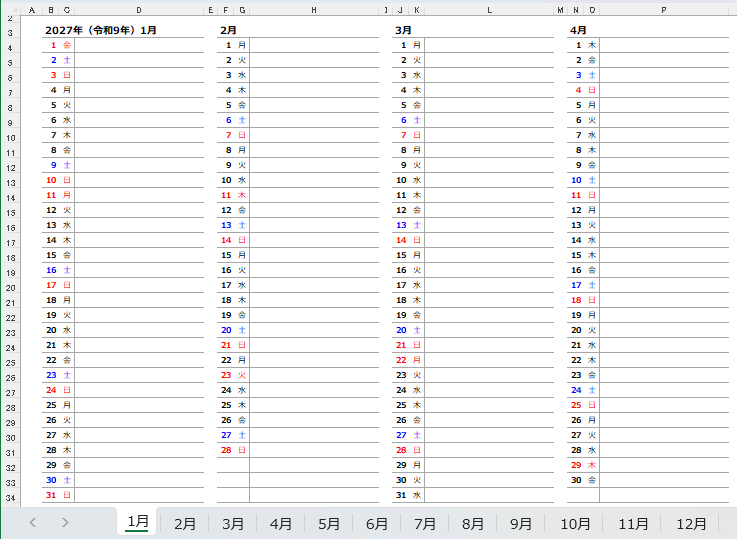
Task: Click row 3 header
Action: 10,32
